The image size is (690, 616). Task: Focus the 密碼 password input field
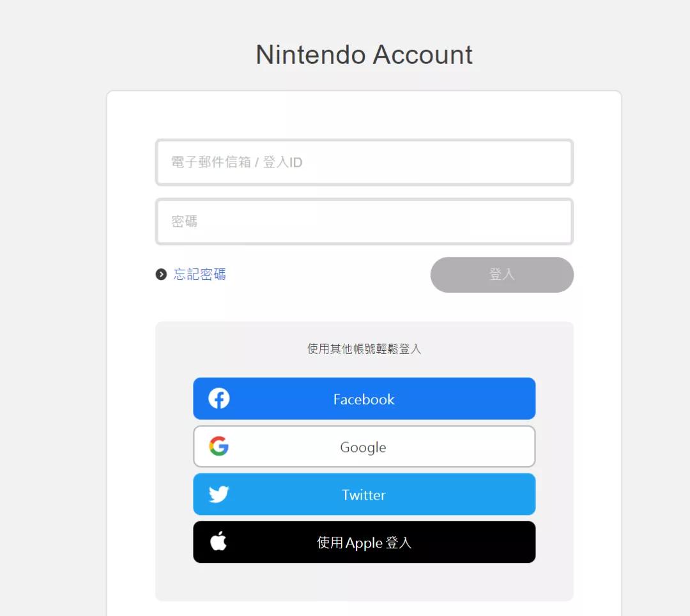(x=364, y=222)
